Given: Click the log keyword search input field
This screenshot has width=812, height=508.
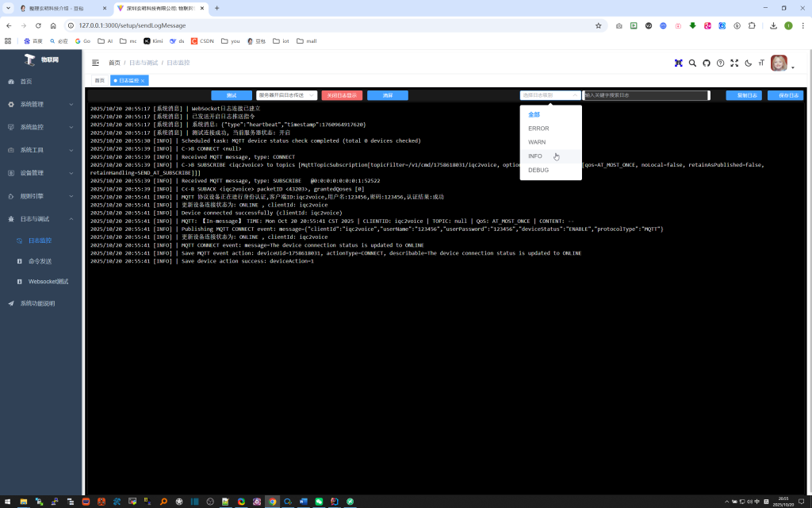Looking at the screenshot, I should (645, 95).
